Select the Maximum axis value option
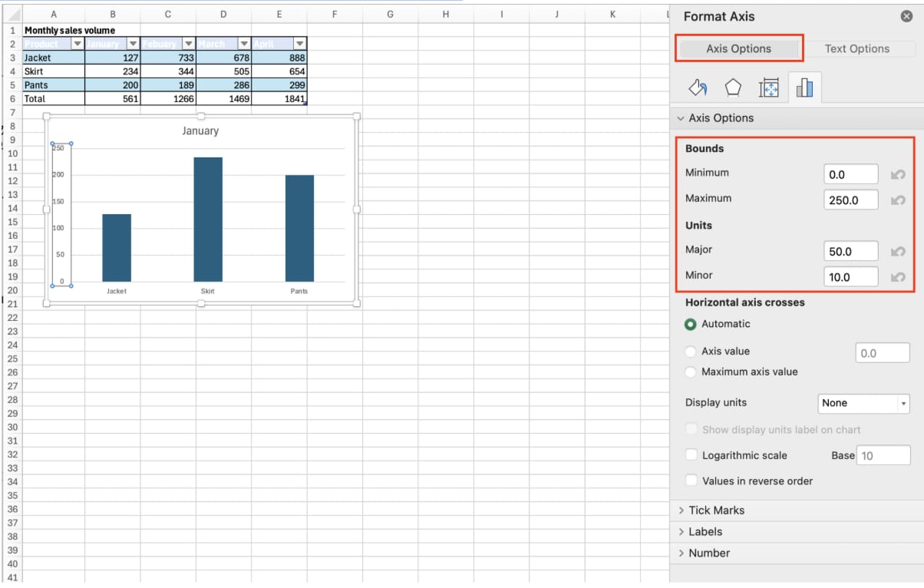 click(x=691, y=372)
